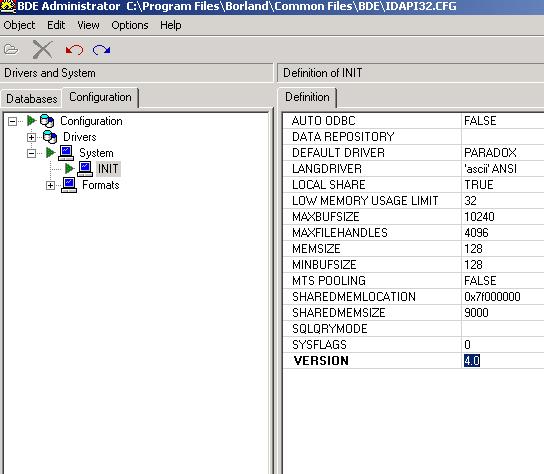Screen dimensions: 544x474
Task: Expand the Drivers tree node
Action: 31,137
